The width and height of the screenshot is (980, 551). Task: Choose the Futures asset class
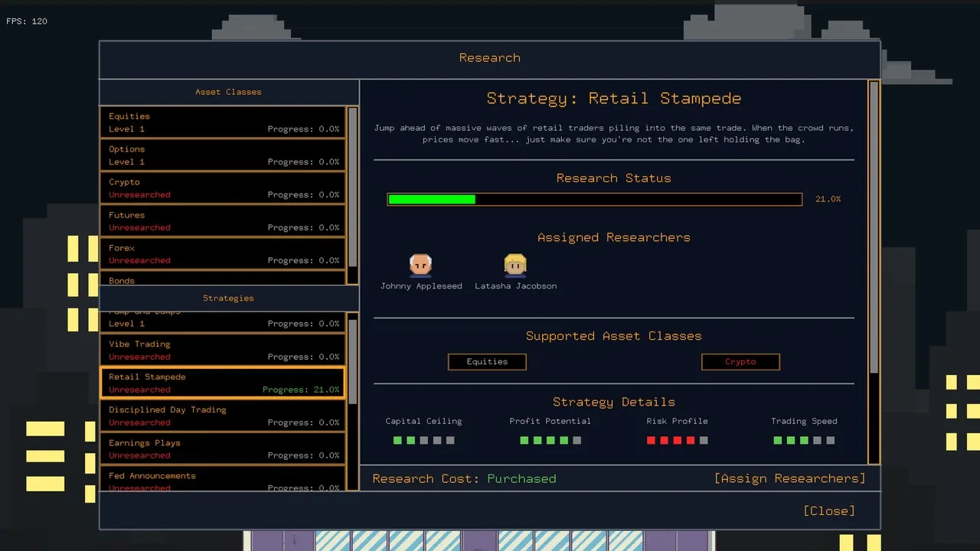click(223, 221)
